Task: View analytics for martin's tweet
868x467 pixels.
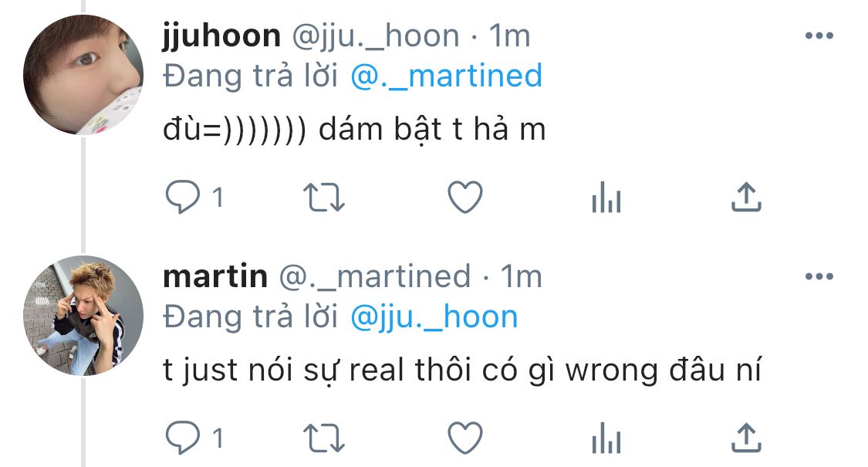Action: pyautogui.click(x=606, y=438)
